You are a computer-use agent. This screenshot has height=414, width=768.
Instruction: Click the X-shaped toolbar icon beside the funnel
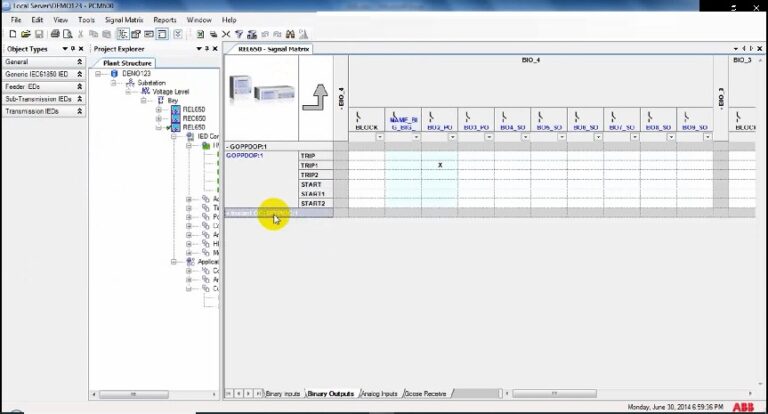coord(226,34)
